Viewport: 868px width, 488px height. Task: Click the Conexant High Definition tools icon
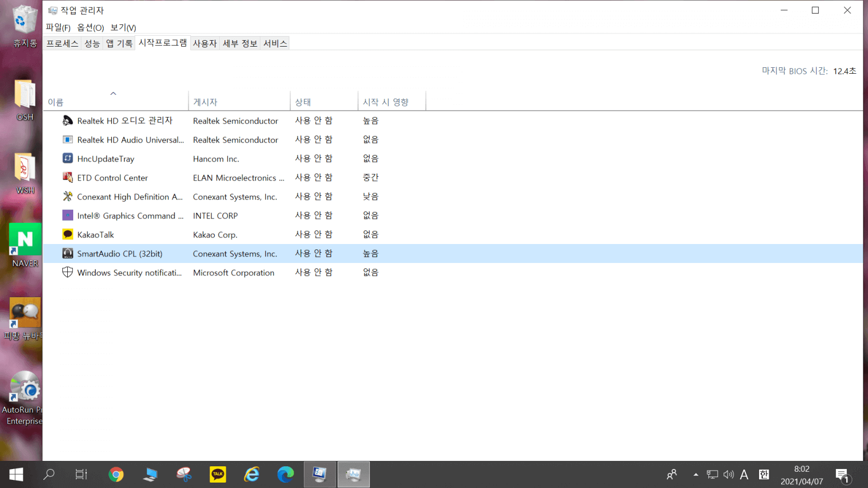coord(67,196)
